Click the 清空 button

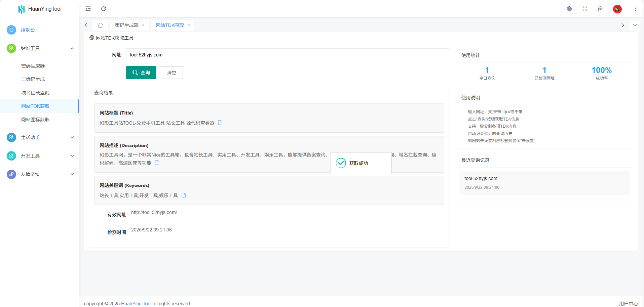coord(172,73)
